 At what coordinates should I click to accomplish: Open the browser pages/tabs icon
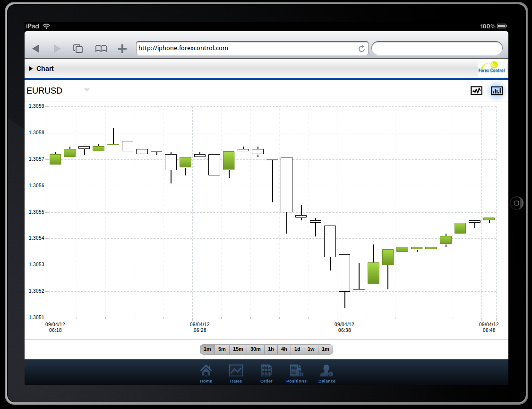click(77, 49)
